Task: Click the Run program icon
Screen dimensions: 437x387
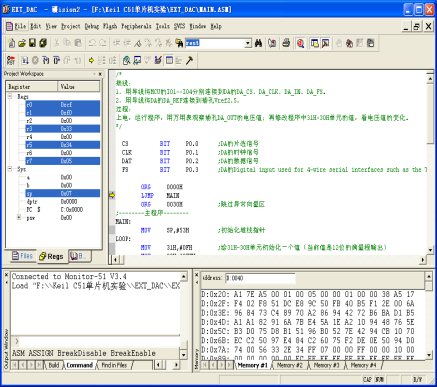Action: [x=24, y=60]
